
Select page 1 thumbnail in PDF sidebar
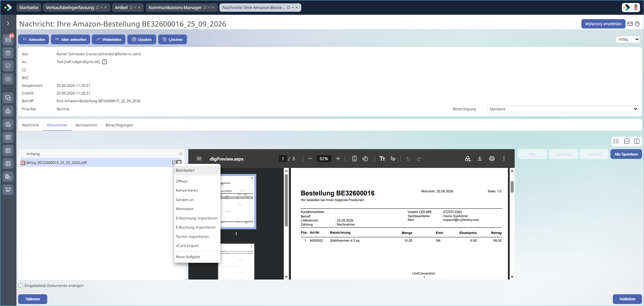(237, 201)
